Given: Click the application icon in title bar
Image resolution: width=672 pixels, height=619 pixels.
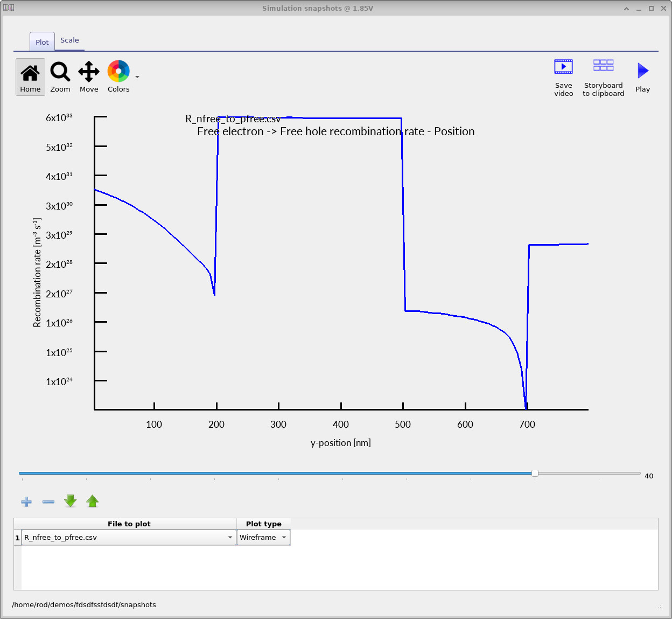Looking at the screenshot, I should pyautogui.click(x=9, y=8).
